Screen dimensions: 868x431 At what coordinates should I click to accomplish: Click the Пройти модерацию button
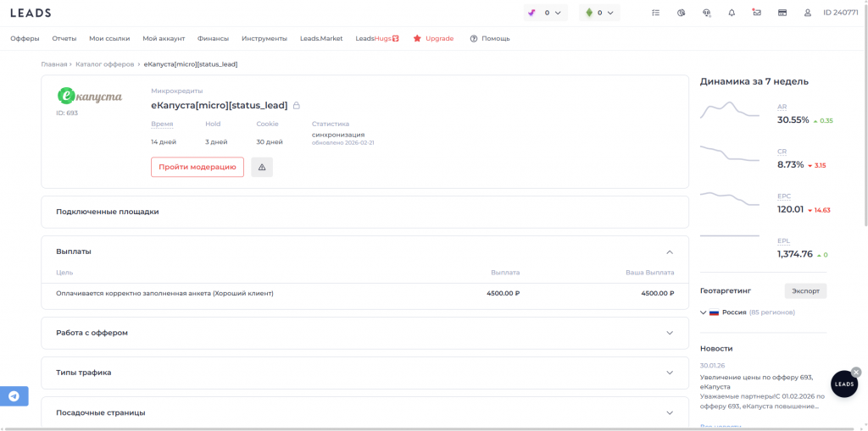click(x=198, y=167)
